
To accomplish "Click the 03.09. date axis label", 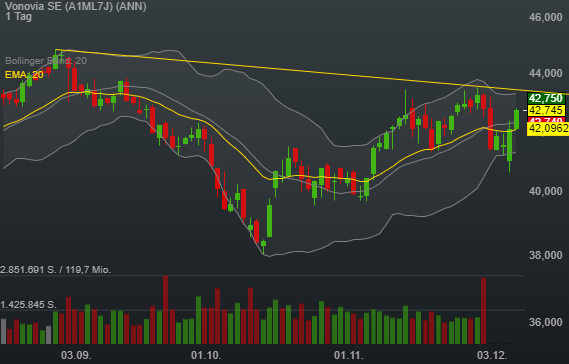I will (76, 355).
